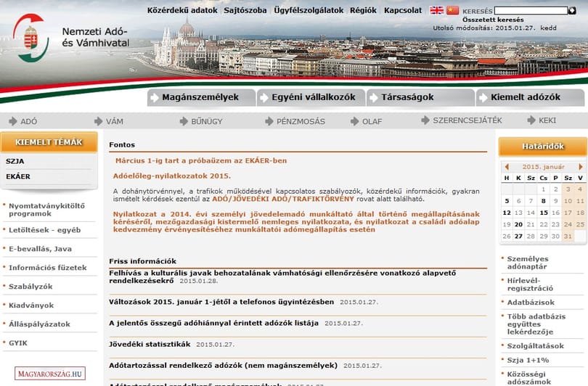
Task: Open Nyomtatványkitöltő programok link
Action: (x=47, y=210)
